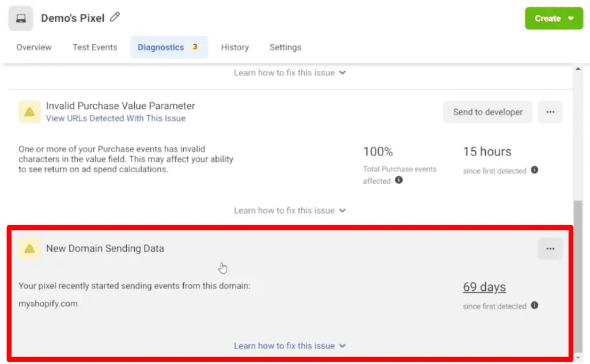Viewport: 590px width, 364px height.
Task: Click the Send to developer button
Action: pyautogui.click(x=487, y=112)
